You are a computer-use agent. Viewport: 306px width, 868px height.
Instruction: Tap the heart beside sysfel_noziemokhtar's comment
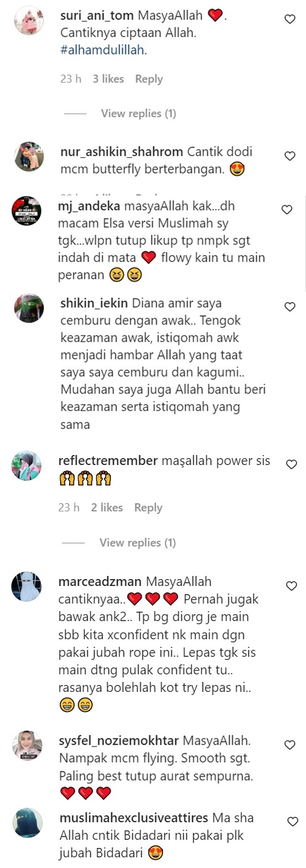click(290, 745)
